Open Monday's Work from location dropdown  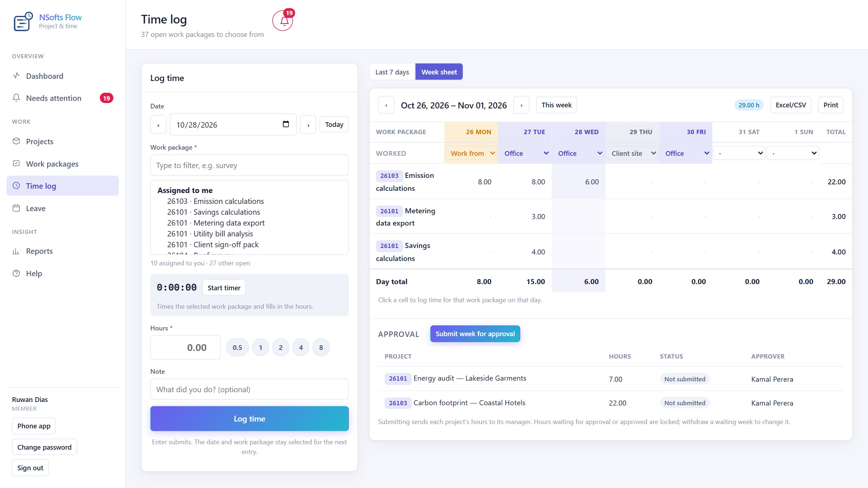click(471, 153)
